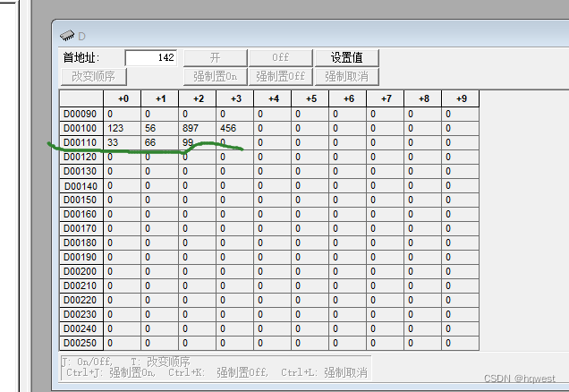
Task: Select the +7 column header
Action: tap(386, 98)
